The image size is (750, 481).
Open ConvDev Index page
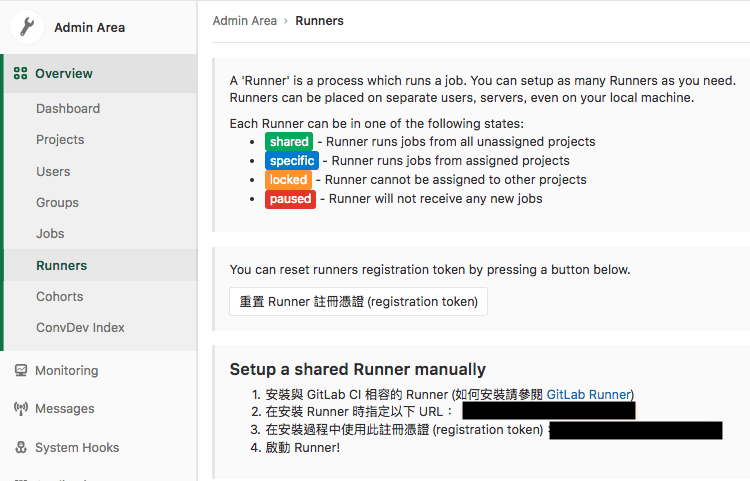pos(80,328)
